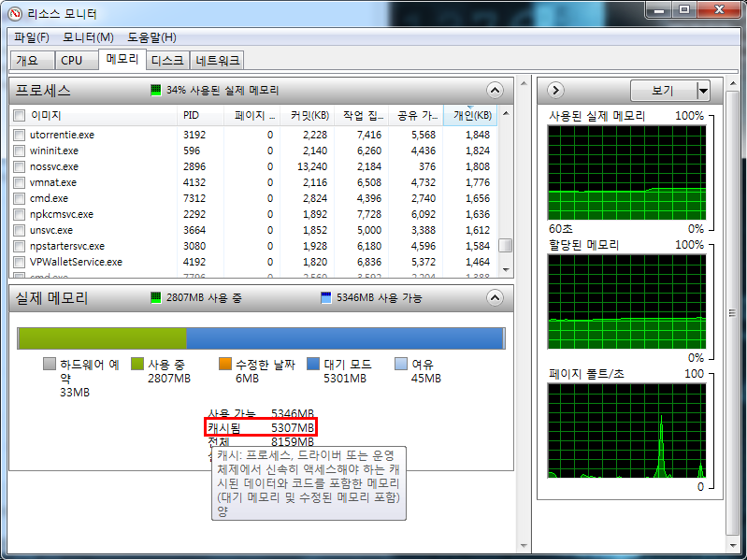
Task: Check the npkcmsvc.exe process checkbox
Action: 19,214
